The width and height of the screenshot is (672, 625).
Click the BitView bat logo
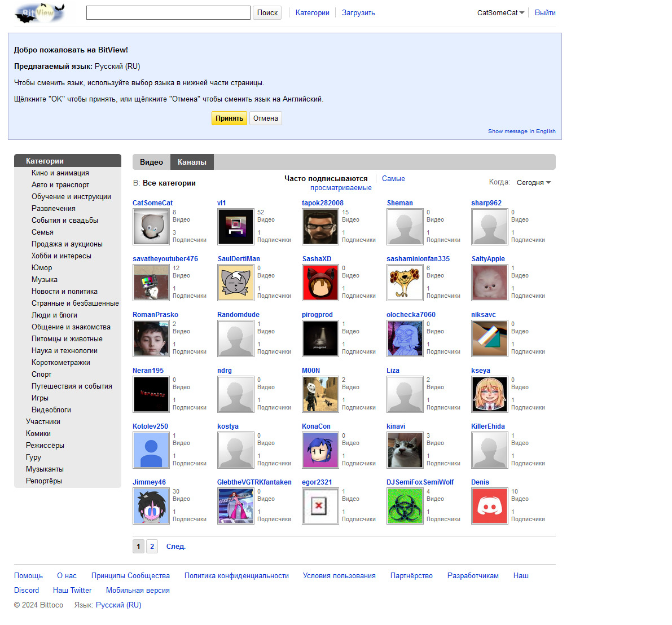click(39, 13)
